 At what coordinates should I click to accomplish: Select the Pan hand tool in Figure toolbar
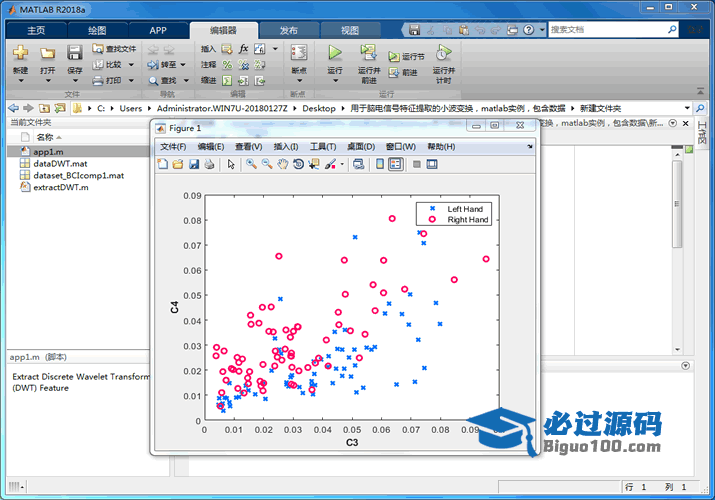[x=283, y=164]
